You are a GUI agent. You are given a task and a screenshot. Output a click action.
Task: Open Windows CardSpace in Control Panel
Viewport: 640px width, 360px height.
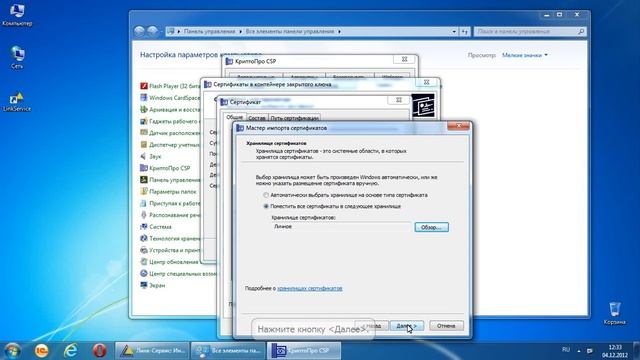point(171,98)
